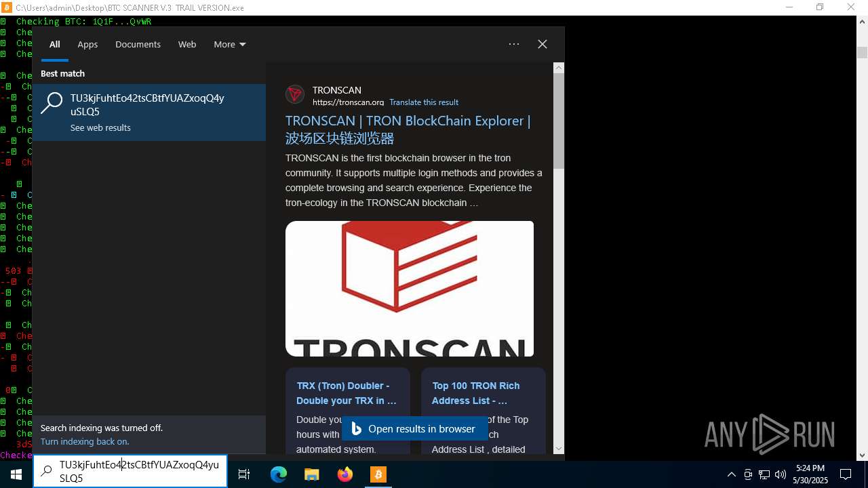Click the console window scrollbar thumb
Image resolution: width=868 pixels, height=488 pixels.
(862, 52)
